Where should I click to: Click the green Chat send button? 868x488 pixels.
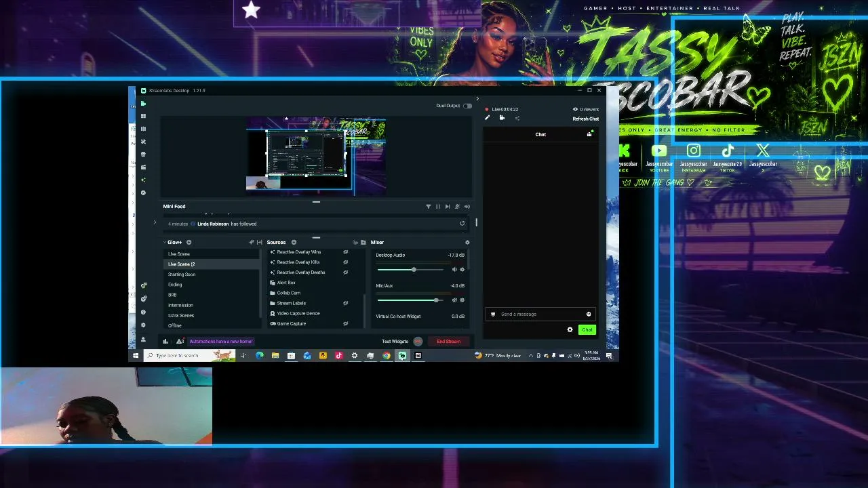(587, 330)
